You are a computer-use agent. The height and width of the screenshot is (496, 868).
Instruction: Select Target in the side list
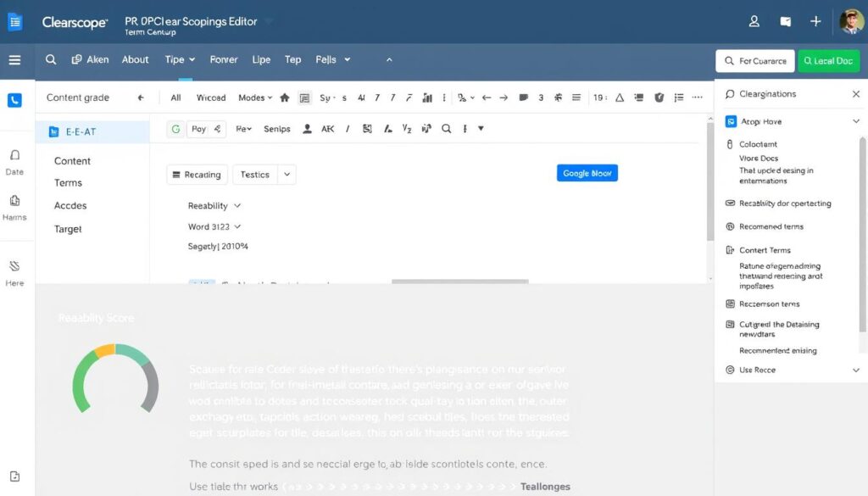(x=68, y=229)
